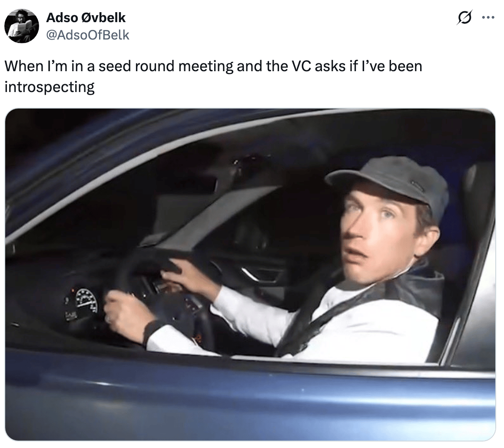Open the display name Adso Øvbelk
504x448 pixels.
[86, 18]
